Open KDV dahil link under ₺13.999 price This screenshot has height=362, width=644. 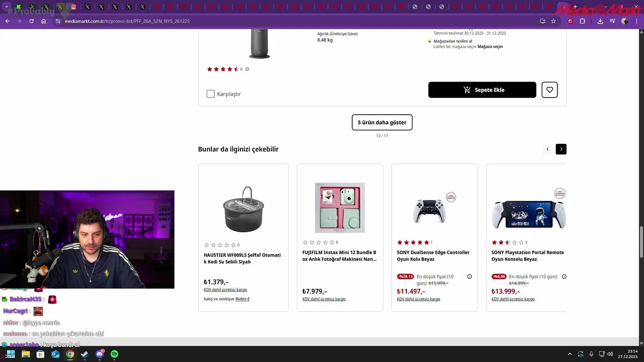tap(513, 299)
